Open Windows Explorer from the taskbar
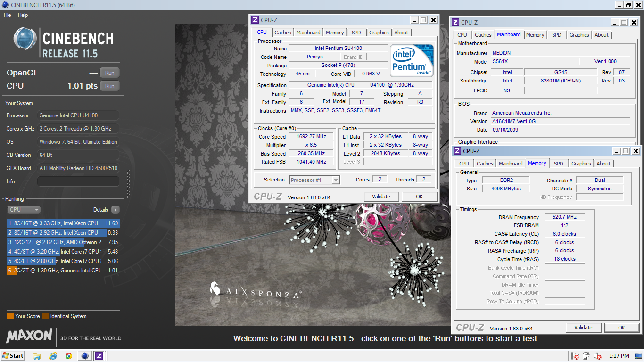Image resolution: width=644 pixels, height=362 pixels. [37, 356]
